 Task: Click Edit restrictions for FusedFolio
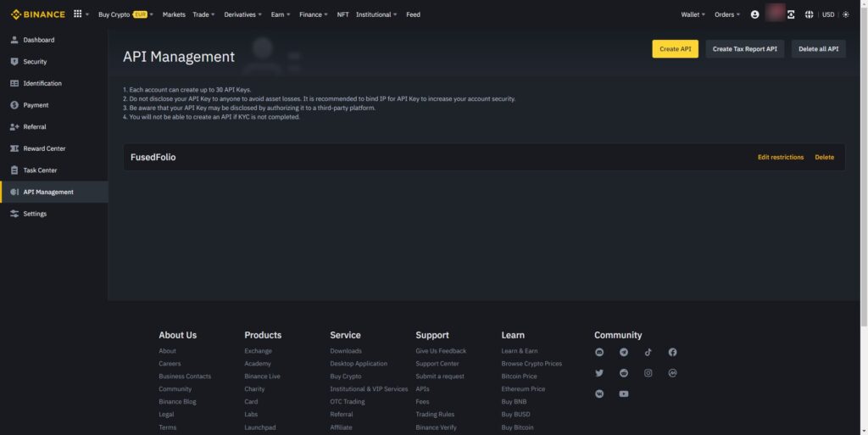(x=781, y=157)
